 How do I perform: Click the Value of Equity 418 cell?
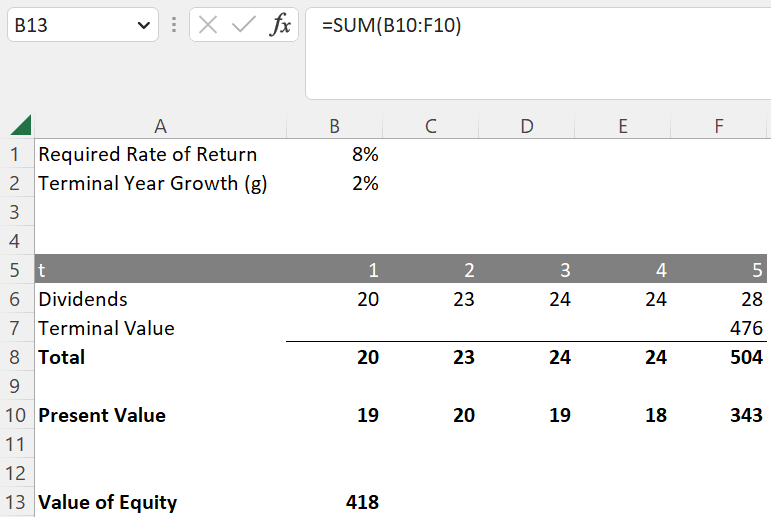pyautogui.click(x=334, y=502)
